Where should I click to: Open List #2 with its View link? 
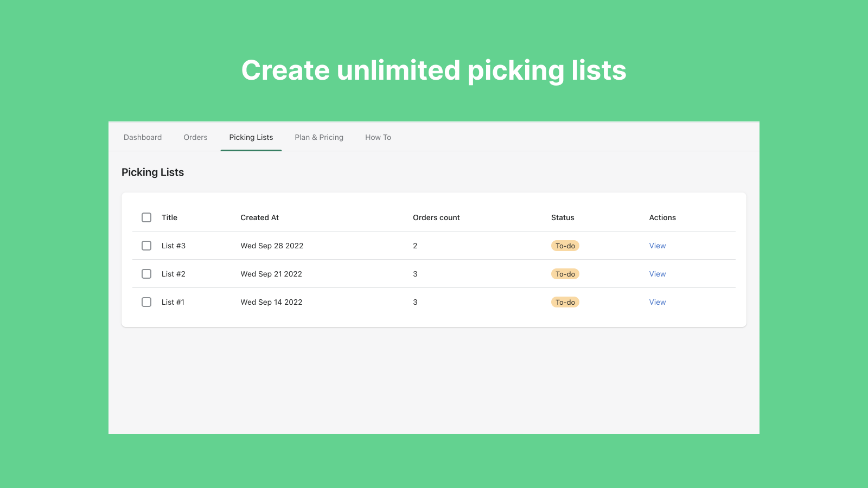coord(657,274)
